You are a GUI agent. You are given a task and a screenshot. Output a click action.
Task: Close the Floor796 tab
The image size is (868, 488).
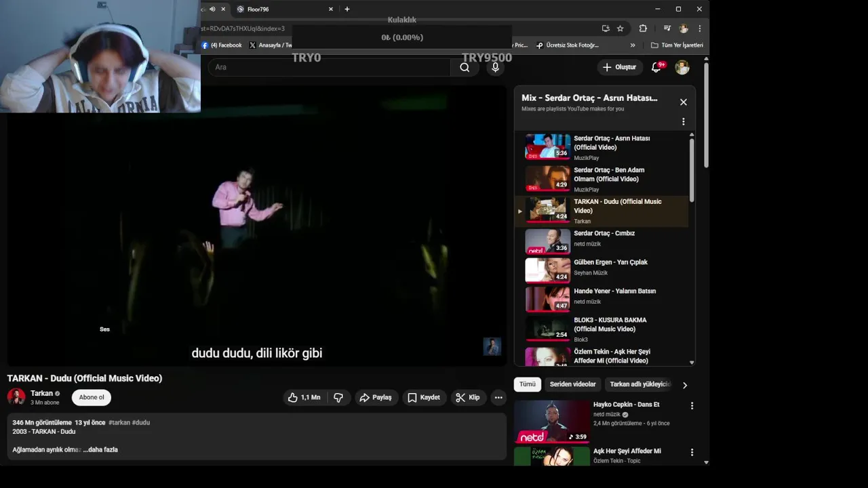331,9
